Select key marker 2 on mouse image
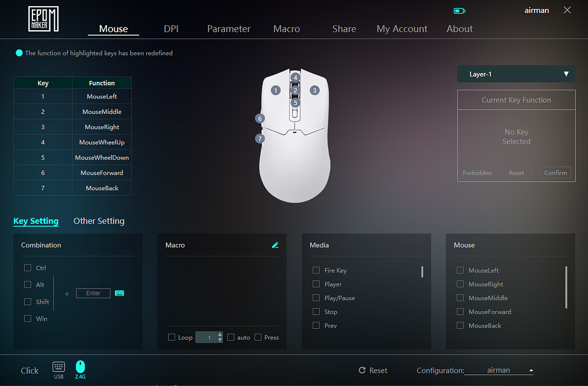The height and width of the screenshot is (386, 588). (296, 90)
